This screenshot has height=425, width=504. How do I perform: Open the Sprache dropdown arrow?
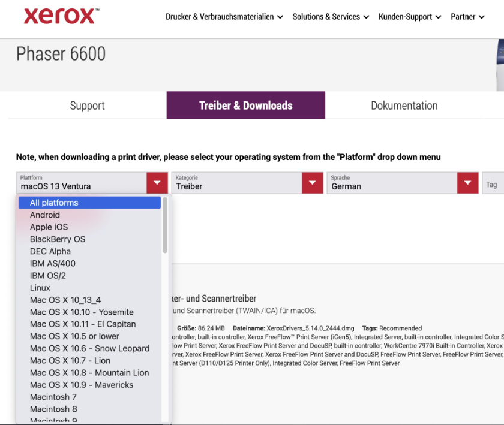pos(467,183)
